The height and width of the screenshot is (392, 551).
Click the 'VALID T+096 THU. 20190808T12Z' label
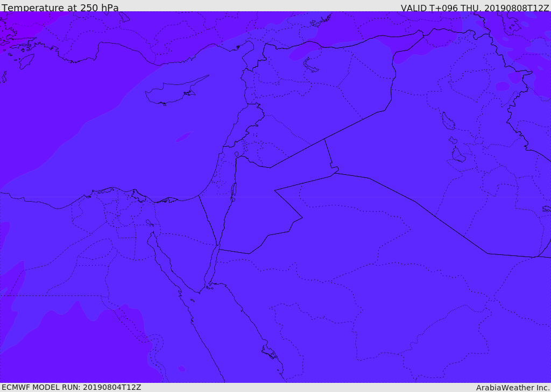475,8
